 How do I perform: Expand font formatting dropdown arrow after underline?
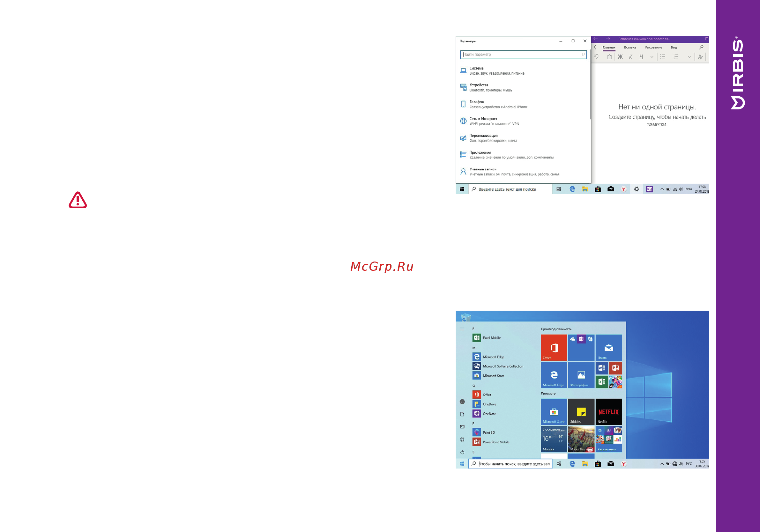652,57
